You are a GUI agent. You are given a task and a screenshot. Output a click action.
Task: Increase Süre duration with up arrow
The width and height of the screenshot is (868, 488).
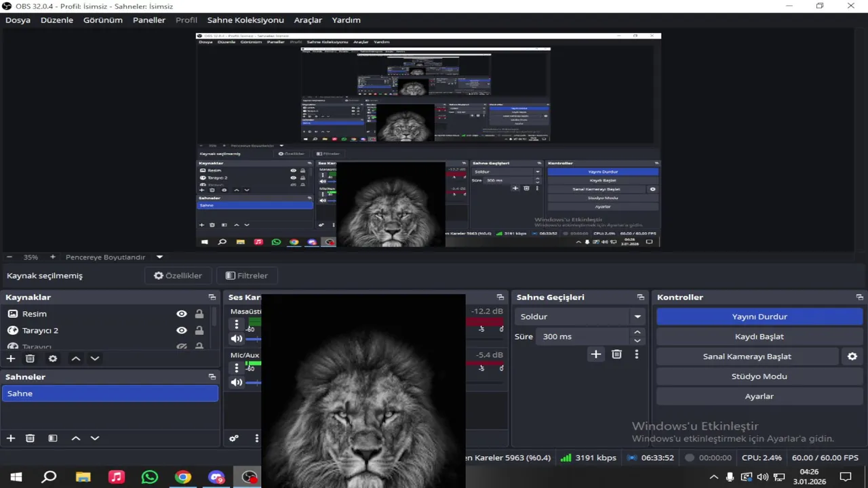point(637,332)
